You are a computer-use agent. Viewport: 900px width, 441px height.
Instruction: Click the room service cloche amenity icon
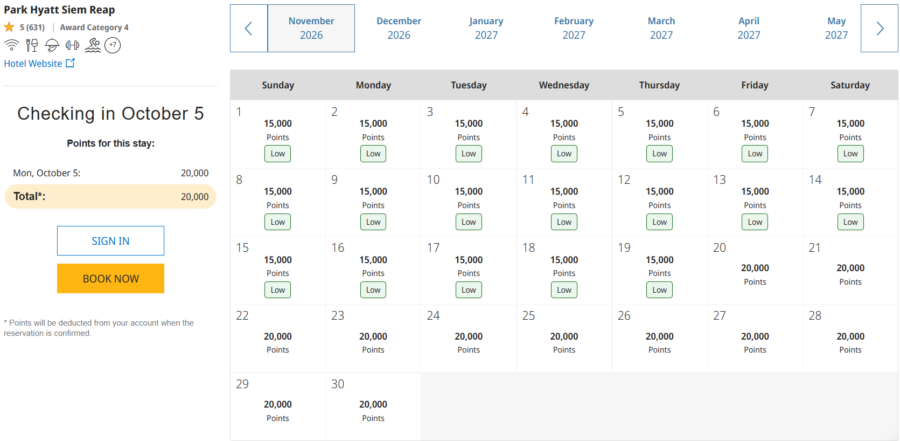[x=52, y=45]
